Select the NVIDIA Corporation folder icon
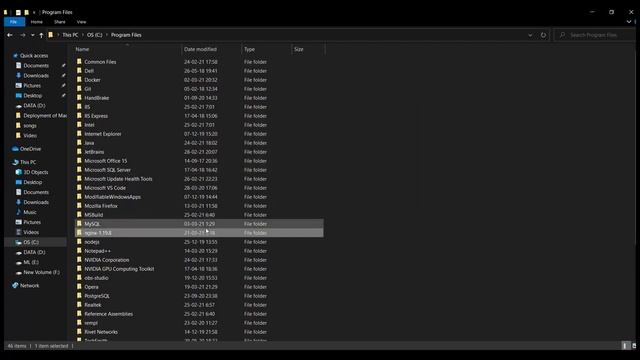Screen dimensions: 640x360 pos(79,260)
